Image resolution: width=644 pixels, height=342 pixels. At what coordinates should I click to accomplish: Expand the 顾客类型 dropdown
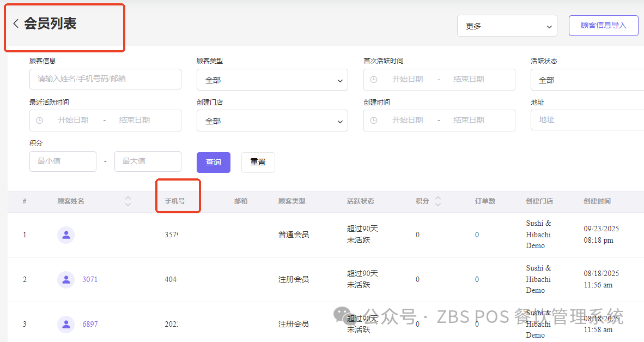(272, 80)
